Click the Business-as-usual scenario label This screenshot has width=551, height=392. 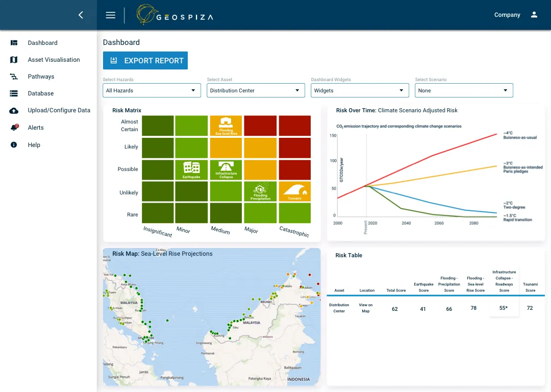pos(520,135)
